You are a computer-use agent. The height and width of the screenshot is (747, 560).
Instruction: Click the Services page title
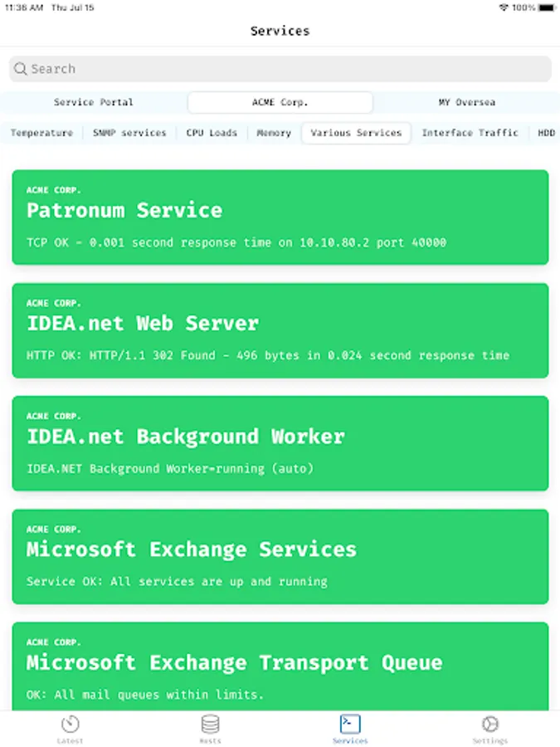(x=280, y=31)
